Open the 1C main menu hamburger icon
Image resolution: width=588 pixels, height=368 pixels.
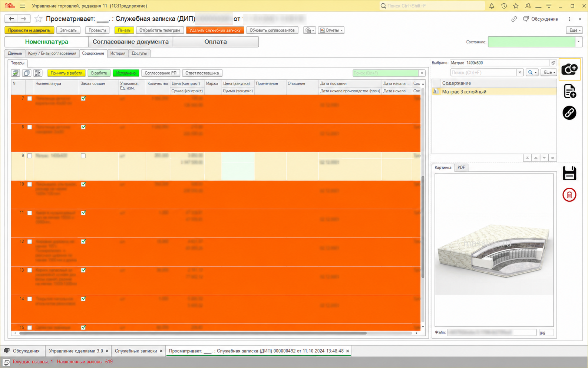(23, 6)
